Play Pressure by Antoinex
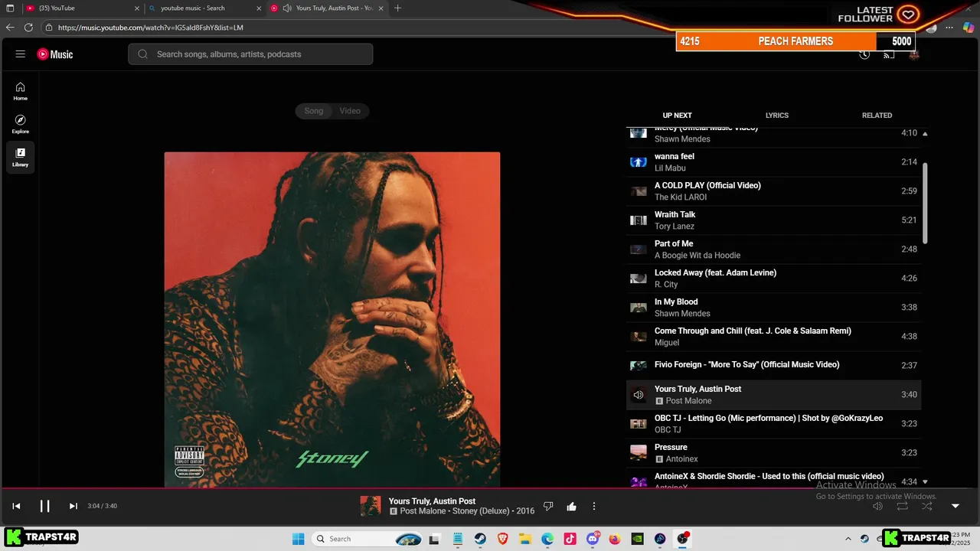 click(x=773, y=453)
